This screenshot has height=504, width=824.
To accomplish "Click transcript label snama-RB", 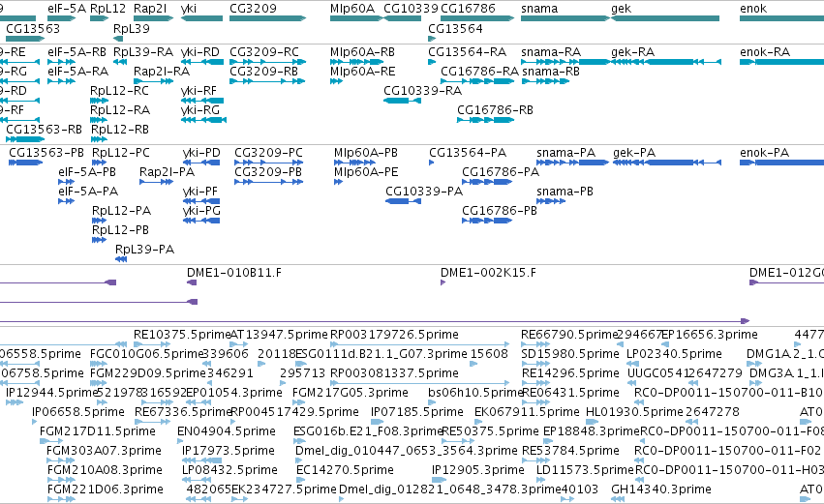I will [551, 72].
